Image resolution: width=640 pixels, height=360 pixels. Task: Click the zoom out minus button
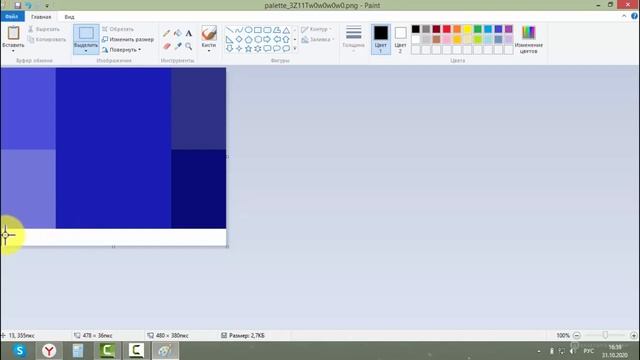[x=577, y=336]
